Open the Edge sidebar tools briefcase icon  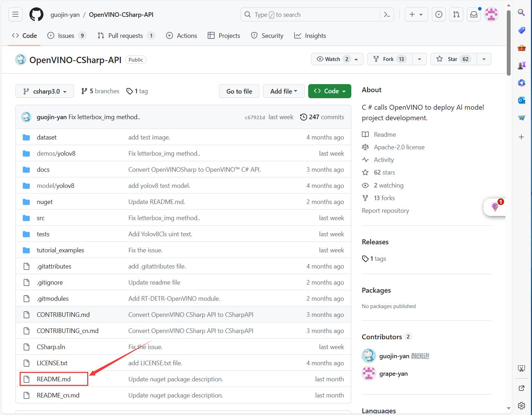[x=521, y=48]
